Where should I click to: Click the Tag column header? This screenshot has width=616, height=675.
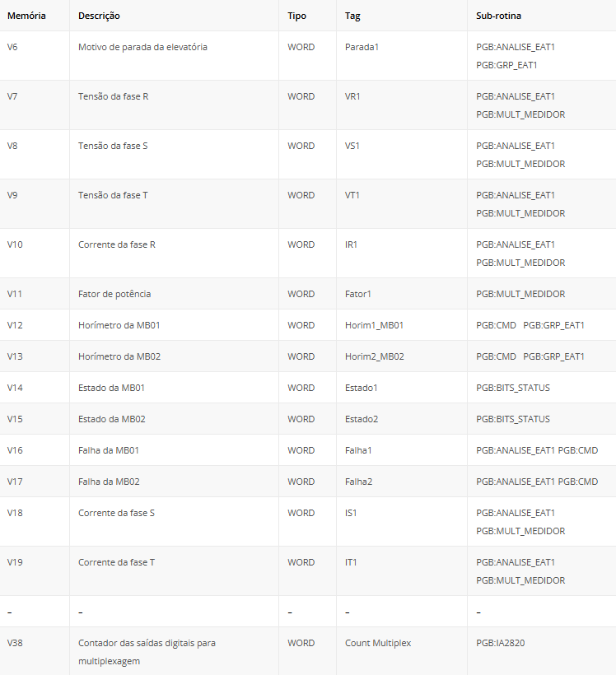(352, 16)
